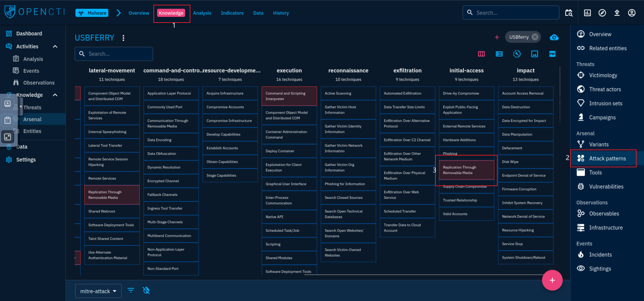Click the Acquire Infrastructure technique
Viewport: 644px width, 301px height.
[x=230, y=93]
